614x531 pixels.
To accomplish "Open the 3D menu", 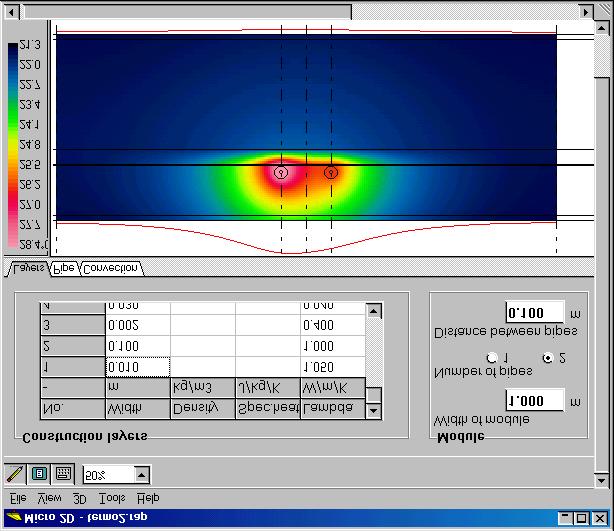I will 80,498.
